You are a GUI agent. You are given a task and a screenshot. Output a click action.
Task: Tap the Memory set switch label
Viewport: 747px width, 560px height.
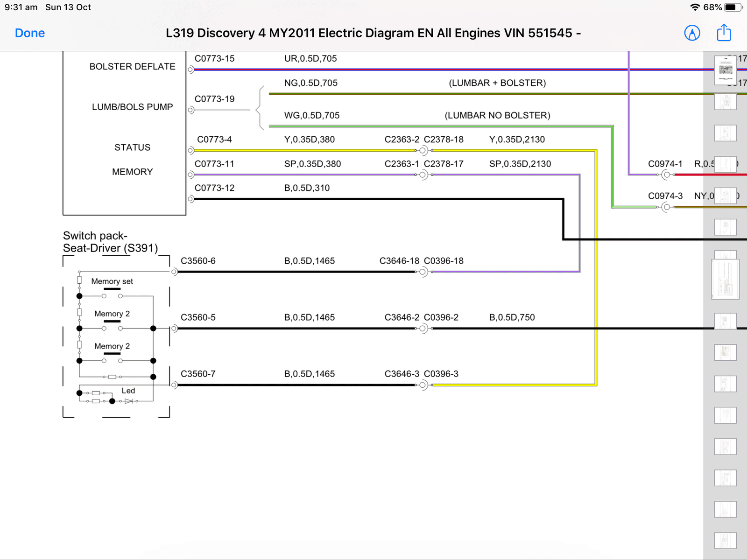(112, 281)
